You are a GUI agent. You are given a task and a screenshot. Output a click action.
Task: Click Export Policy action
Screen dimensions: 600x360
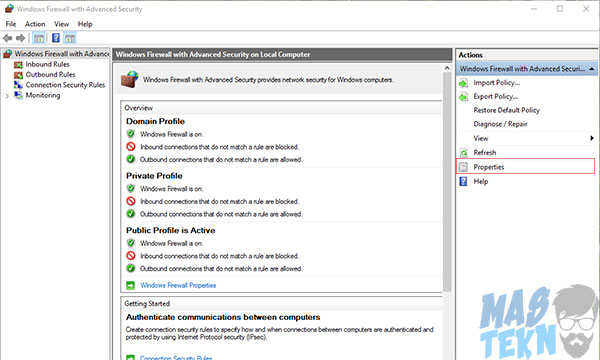click(496, 96)
